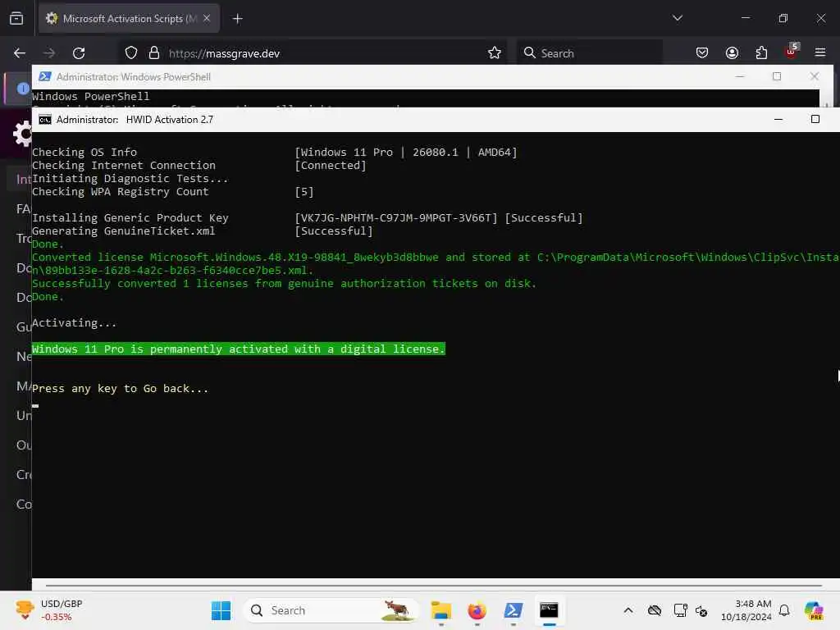Screen dimensions: 840x630
Task: Open the USD/GBP widgets panel
Action: click(48, 610)
